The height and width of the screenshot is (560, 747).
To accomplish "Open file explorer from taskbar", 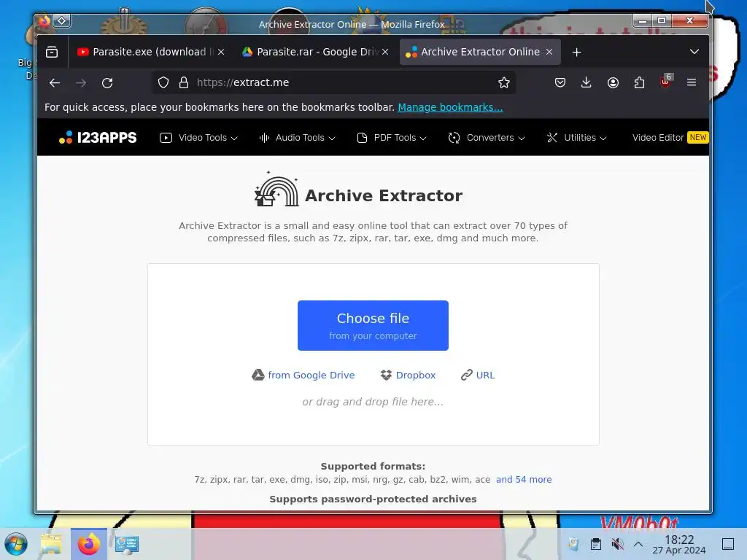I will coord(51,544).
